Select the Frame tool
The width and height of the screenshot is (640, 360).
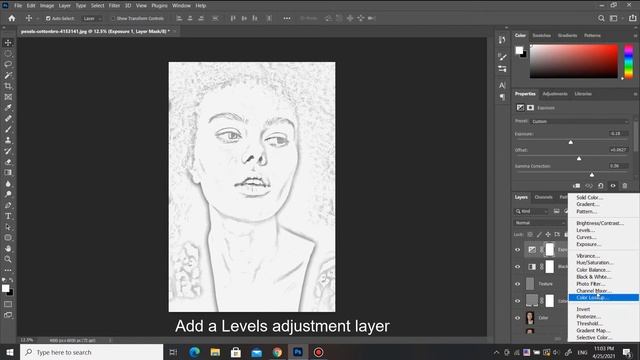click(x=8, y=97)
